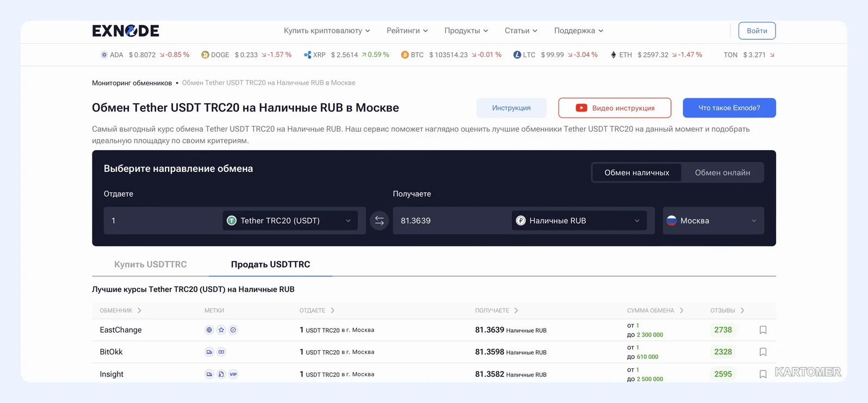This screenshot has width=868, height=403.
Task: Click the Войти login button
Action: pos(757,31)
